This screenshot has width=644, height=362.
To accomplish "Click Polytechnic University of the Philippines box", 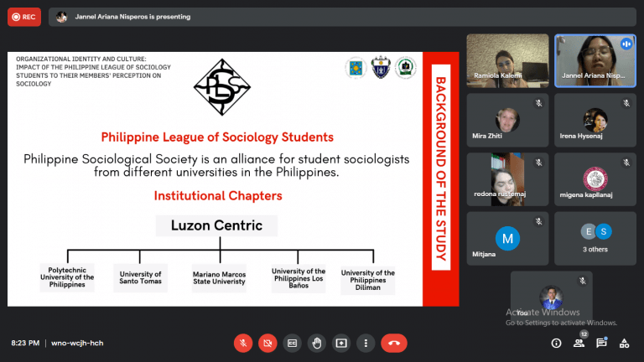I will pos(67,277).
